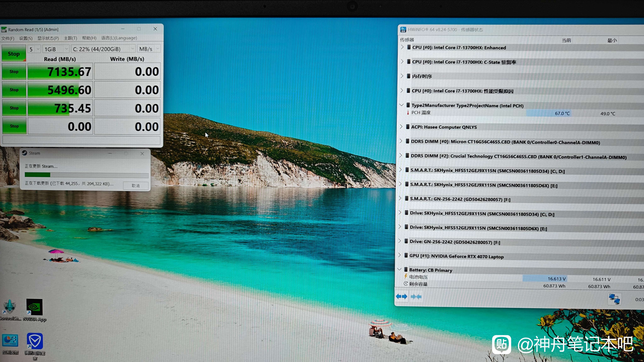
Task: Expand the Drive: SKHynix [C:, D:] group
Action: tap(400, 213)
